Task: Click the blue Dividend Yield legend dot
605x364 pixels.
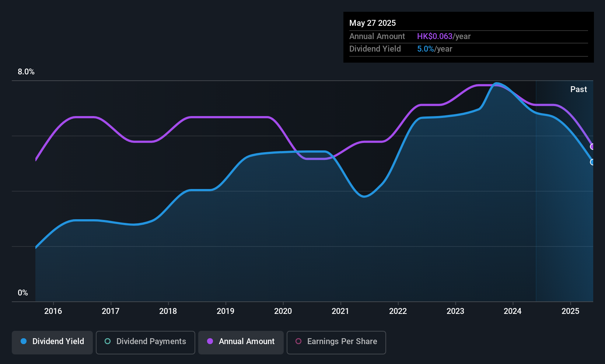Action: click(24, 341)
